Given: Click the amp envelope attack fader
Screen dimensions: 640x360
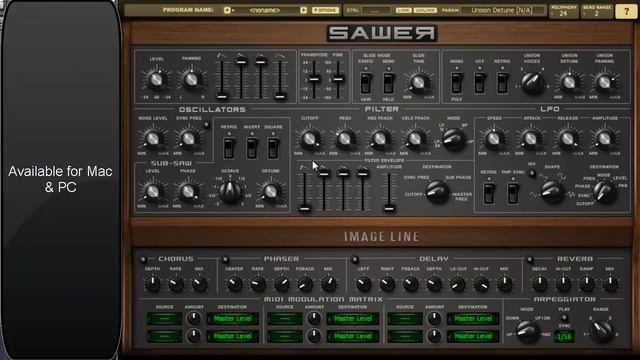Looking at the screenshot, I should (x=222, y=97).
